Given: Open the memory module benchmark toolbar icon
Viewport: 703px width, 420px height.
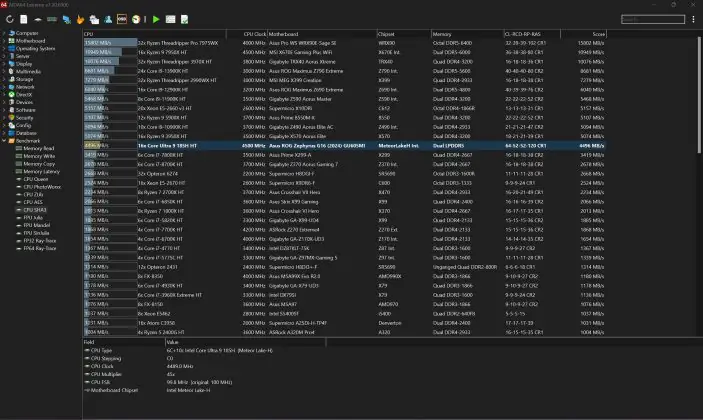Looking at the screenshot, I should pos(52,19).
